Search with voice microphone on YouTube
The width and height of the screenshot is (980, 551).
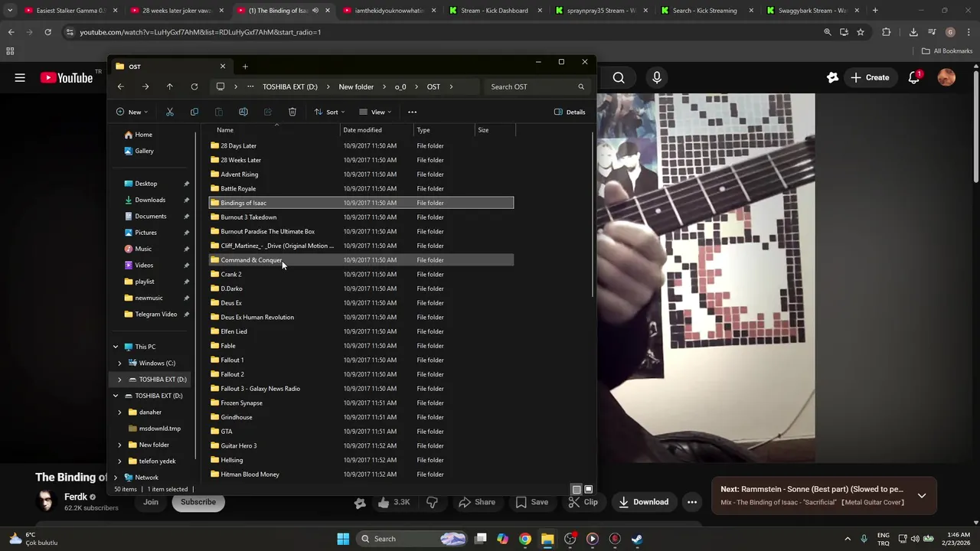pyautogui.click(x=656, y=77)
